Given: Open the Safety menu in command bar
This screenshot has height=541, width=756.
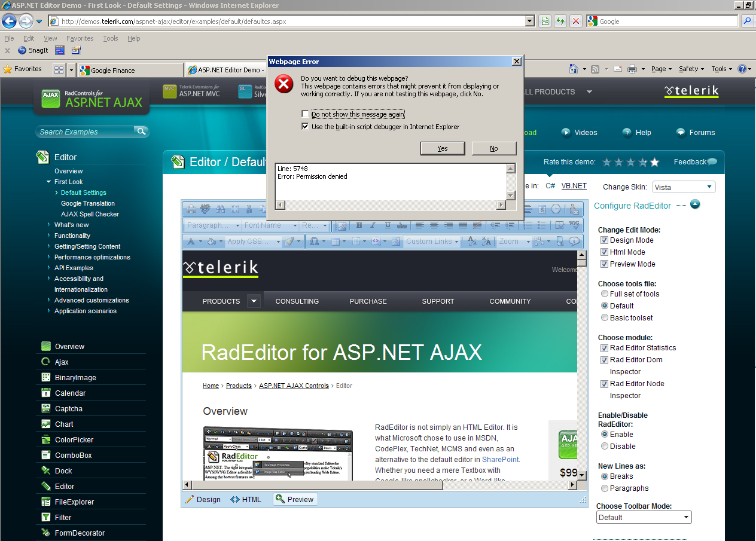Looking at the screenshot, I should [x=691, y=69].
